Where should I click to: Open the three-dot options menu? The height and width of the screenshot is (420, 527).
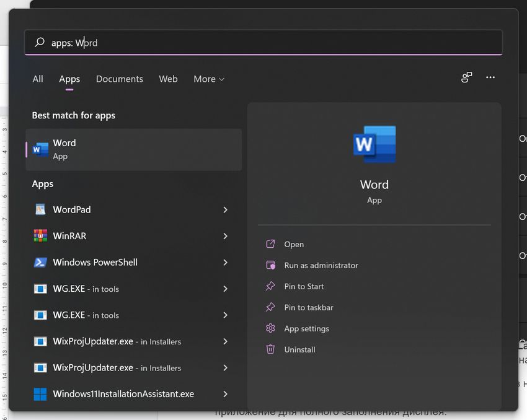490,77
